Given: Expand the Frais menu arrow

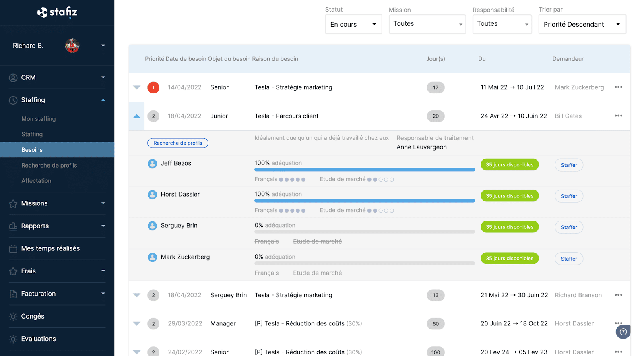Looking at the screenshot, I should [103, 271].
